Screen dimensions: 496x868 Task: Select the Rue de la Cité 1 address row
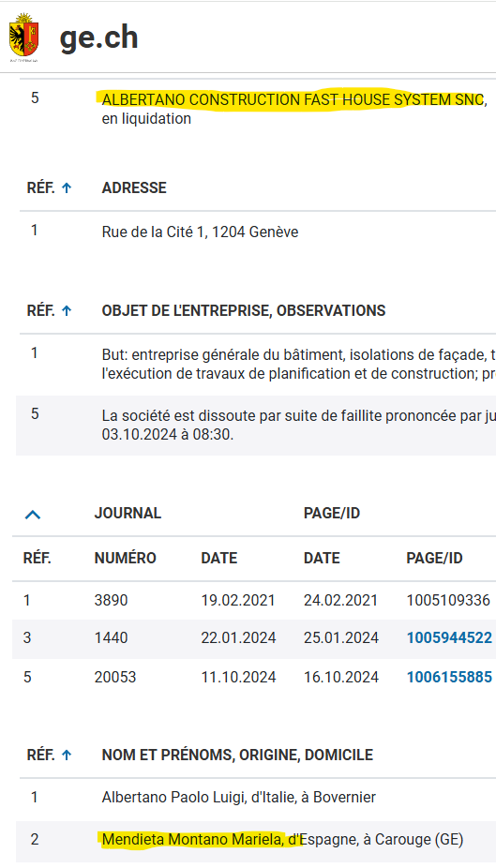tap(256, 232)
